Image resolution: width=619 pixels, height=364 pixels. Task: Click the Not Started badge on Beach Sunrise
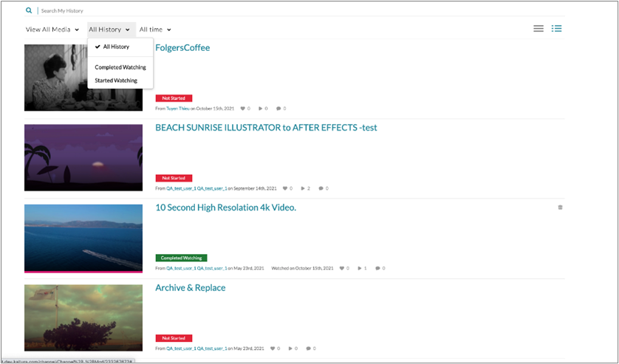tap(174, 178)
